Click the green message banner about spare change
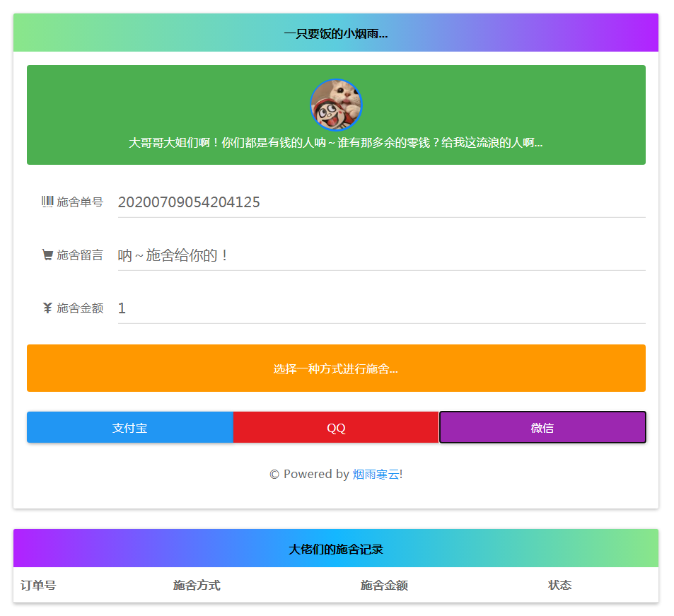The width and height of the screenshot is (674, 616). [x=336, y=142]
